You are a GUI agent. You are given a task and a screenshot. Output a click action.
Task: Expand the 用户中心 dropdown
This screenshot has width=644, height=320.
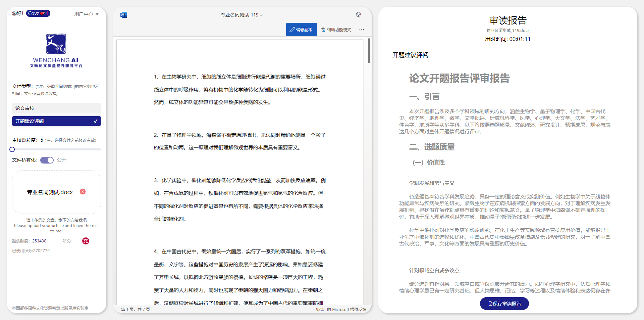pyautogui.click(x=86, y=14)
